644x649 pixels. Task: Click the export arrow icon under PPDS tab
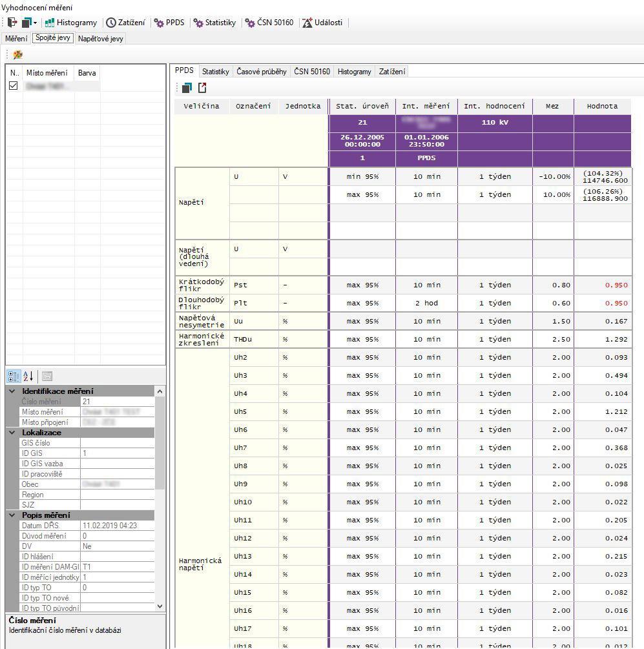(202, 88)
